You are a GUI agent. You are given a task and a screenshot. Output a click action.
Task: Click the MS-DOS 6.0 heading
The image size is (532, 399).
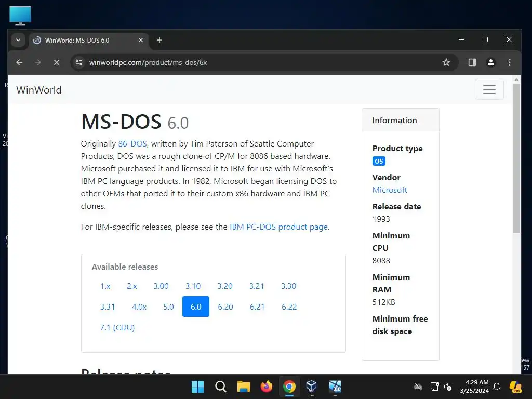click(x=135, y=122)
